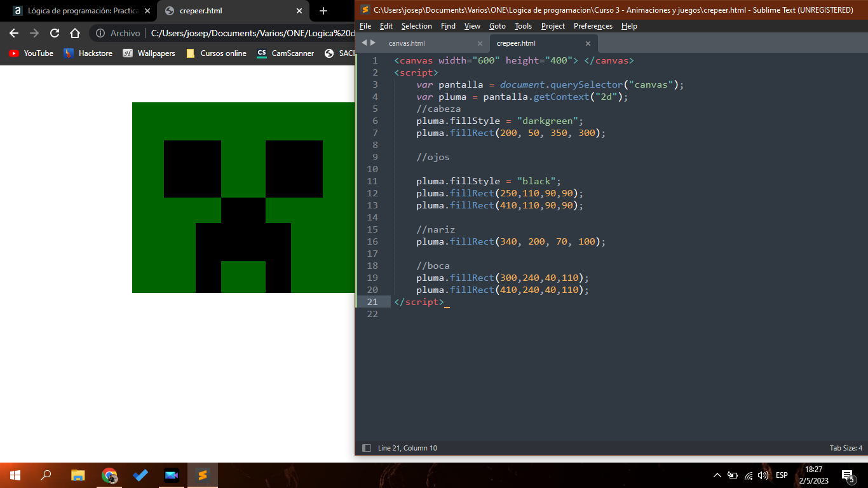Click volume speaker tray icon
868x488 pixels.
[x=763, y=475]
